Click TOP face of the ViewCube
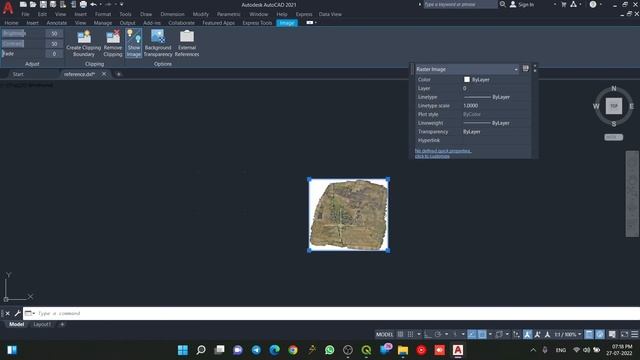This screenshot has width=640, height=360. click(x=613, y=106)
